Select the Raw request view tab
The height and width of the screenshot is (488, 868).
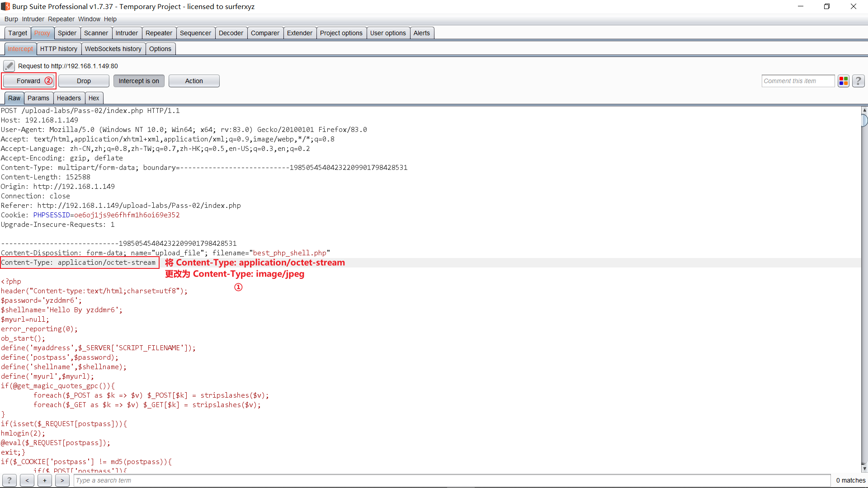click(14, 98)
